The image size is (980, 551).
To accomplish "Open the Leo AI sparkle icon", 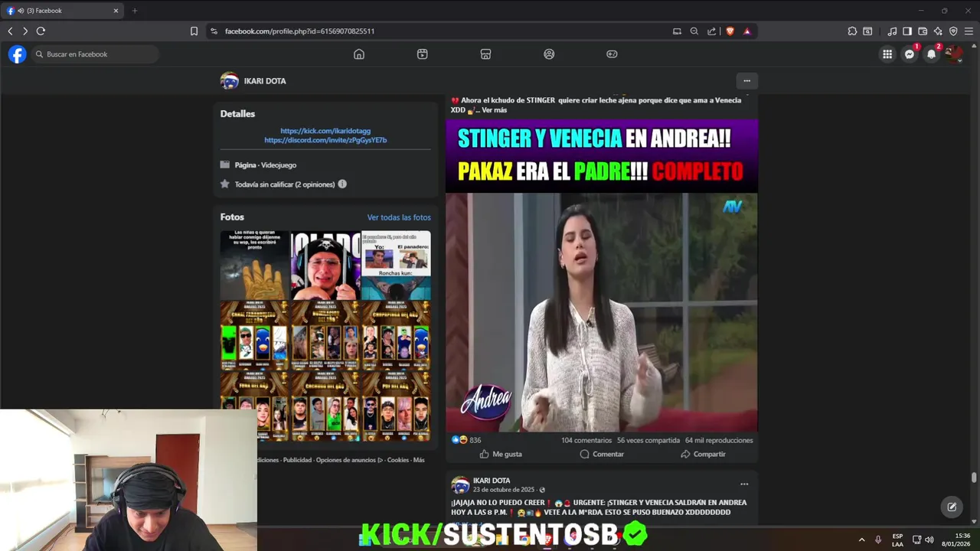I will coord(938,31).
